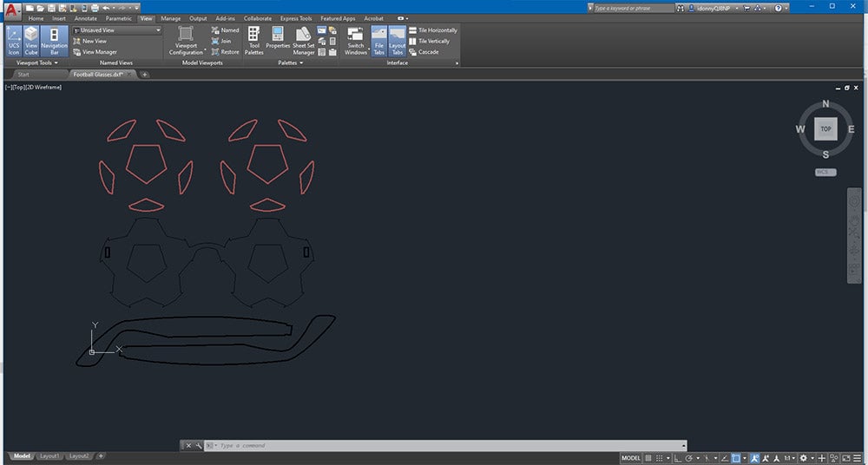Click Tile Horizontally

[437, 30]
